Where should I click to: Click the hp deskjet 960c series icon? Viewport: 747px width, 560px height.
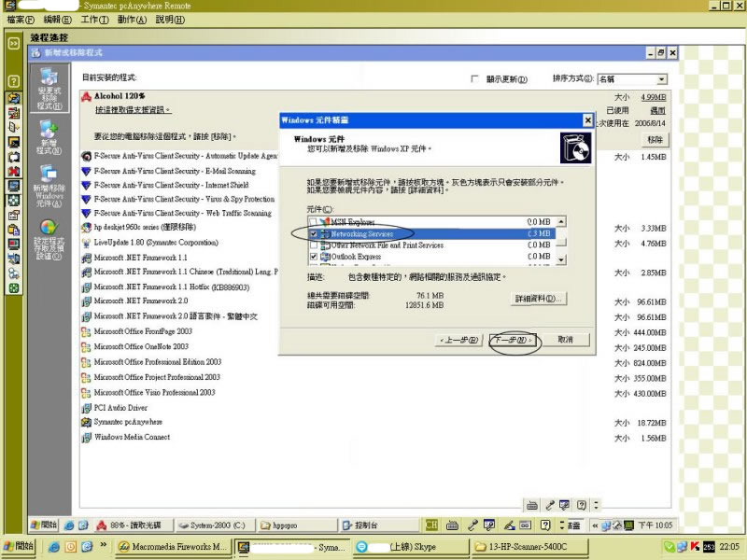pos(86,228)
